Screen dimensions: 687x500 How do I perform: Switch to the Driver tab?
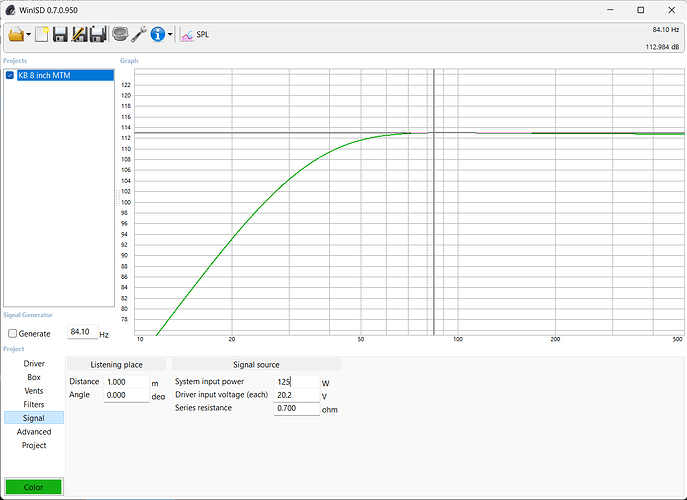tap(34, 364)
